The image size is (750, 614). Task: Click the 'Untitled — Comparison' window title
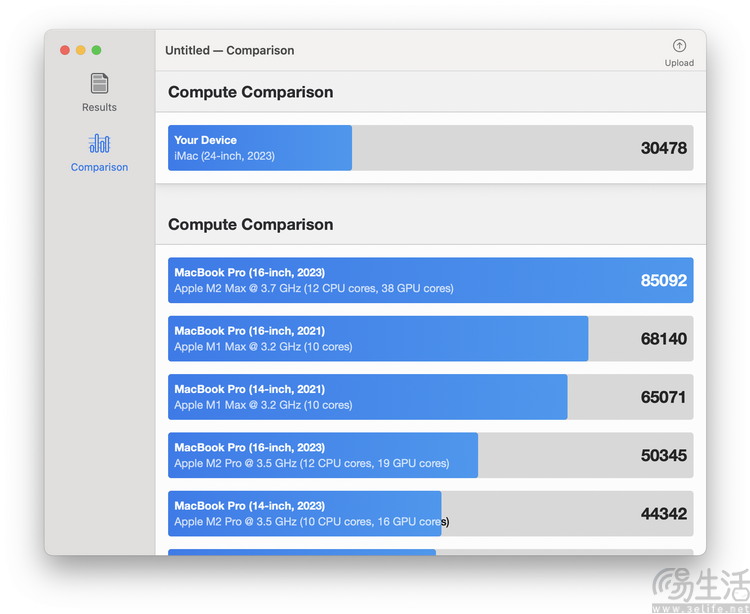(x=230, y=50)
